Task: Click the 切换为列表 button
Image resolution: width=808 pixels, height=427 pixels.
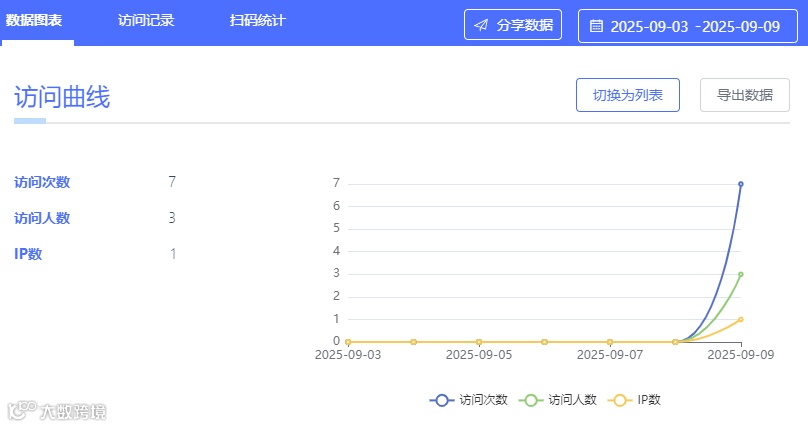Action: [x=627, y=96]
